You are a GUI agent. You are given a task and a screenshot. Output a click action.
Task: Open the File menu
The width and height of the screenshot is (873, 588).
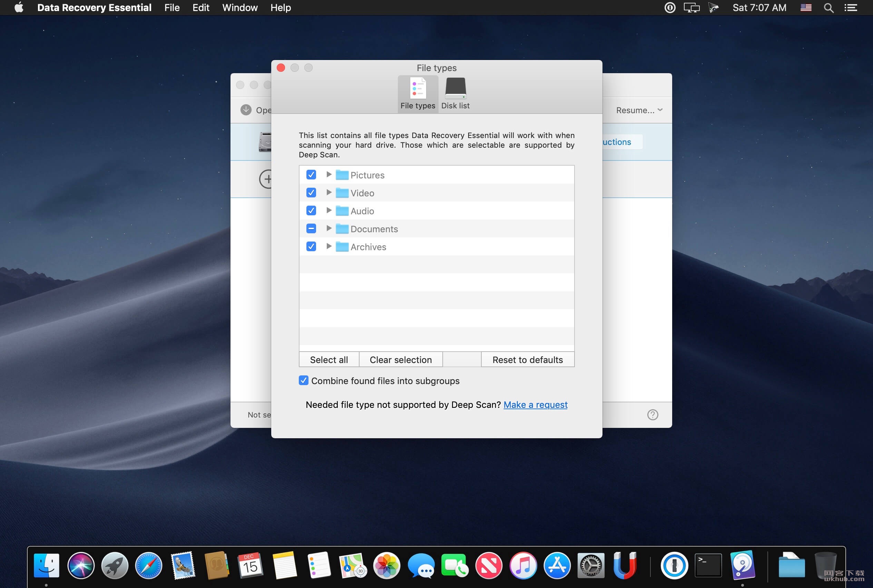point(172,8)
